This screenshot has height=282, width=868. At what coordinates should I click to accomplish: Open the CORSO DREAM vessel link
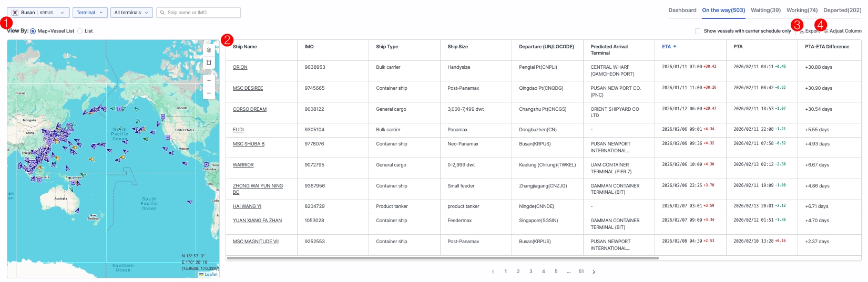pyautogui.click(x=250, y=109)
